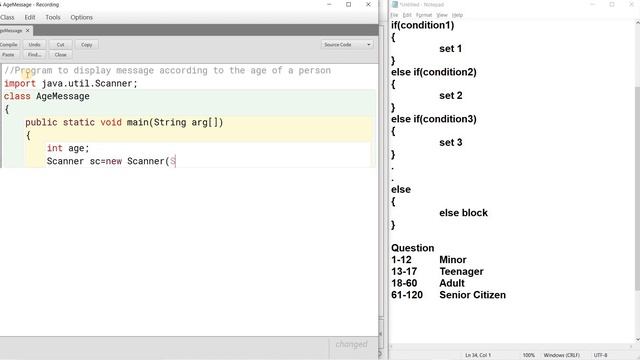Click 'set 3' text in Notepad
The height and width of the screenshot is (360, 640).
pyautogui.click(x=451, y=142)
